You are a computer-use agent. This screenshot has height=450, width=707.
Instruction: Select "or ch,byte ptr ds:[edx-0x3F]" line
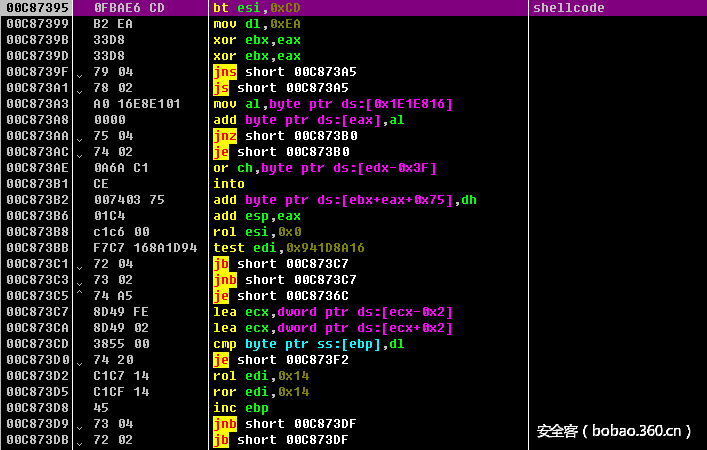(325, 168)
